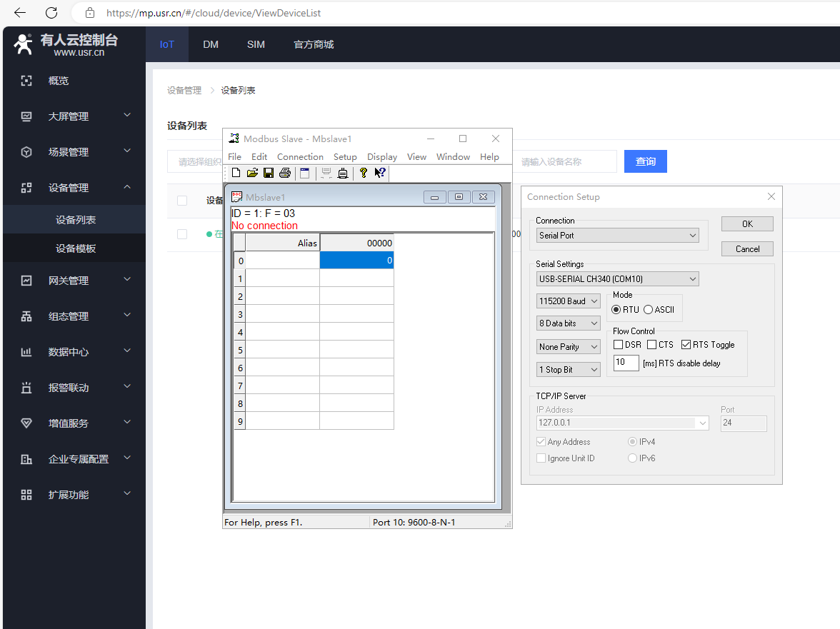Select the IPv4 radio button
840x629 pixels.
632,442
